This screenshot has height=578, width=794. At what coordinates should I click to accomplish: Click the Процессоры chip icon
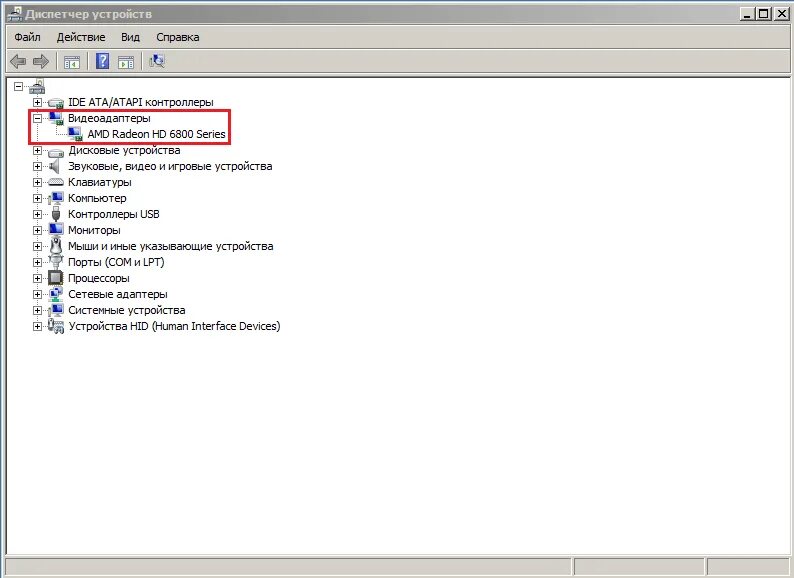(x=56, y=278)
